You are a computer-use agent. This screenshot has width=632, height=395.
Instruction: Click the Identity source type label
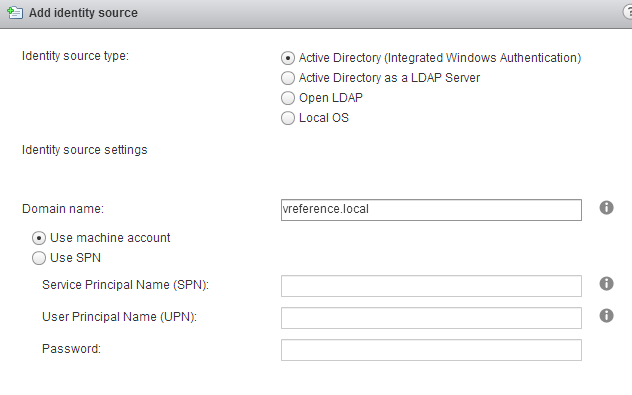tap(75, 56)
